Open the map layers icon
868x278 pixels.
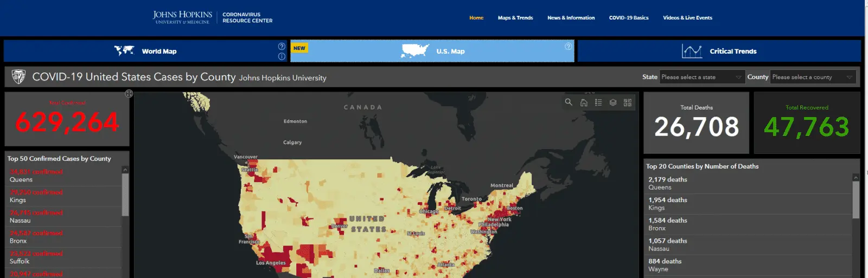613,102
